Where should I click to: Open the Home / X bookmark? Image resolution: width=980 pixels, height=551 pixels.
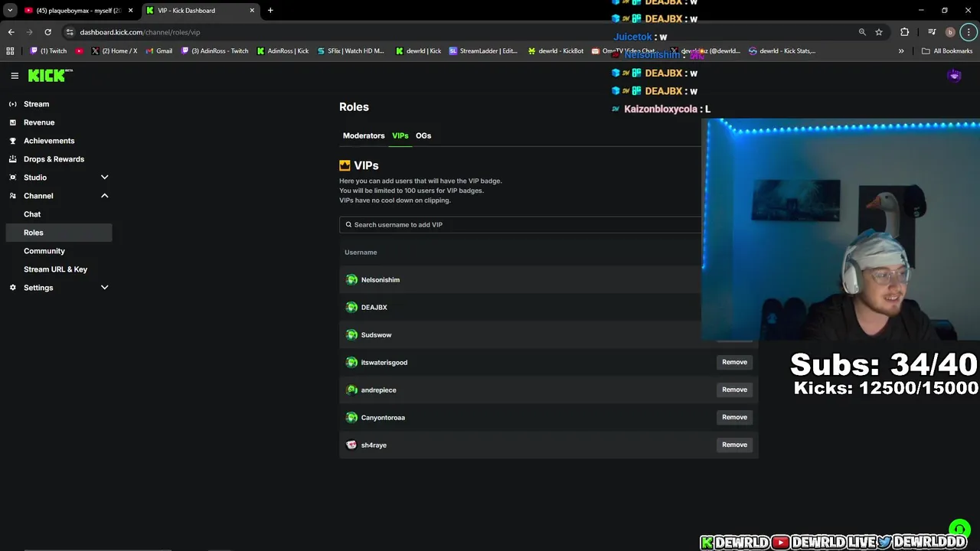coord(114,51)
